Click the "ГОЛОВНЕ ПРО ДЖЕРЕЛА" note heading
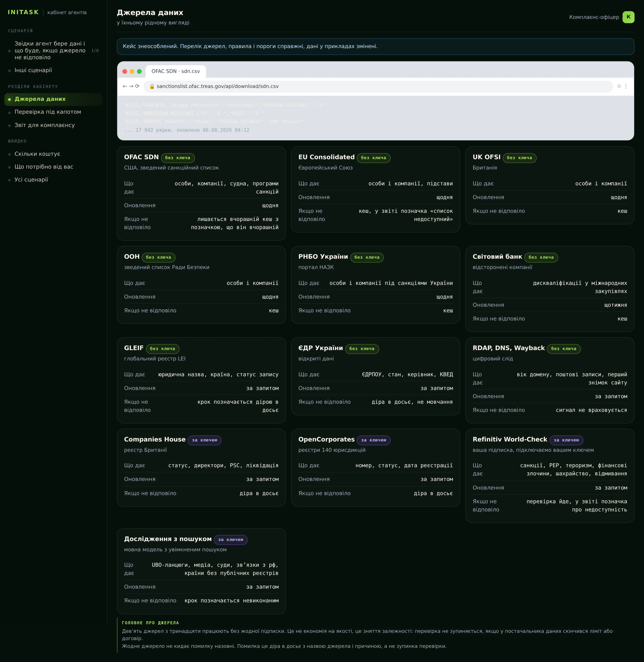This screenshot has height=662, width=644. coord(150,623)
